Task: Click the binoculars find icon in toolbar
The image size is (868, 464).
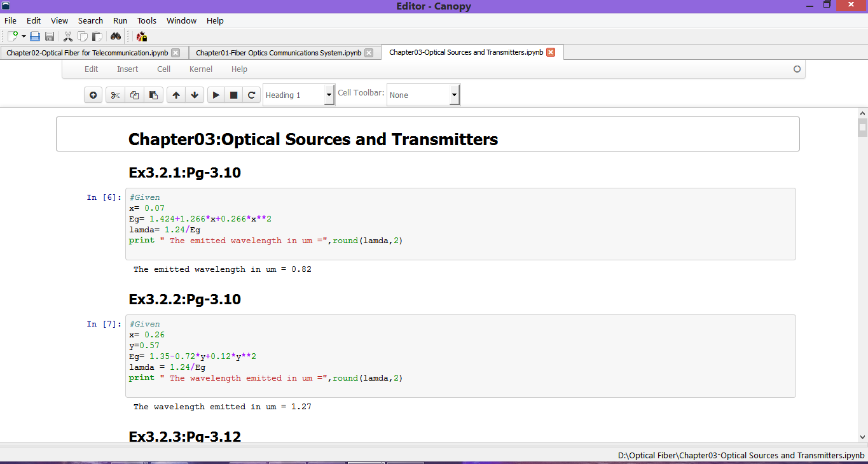Action: tap(116, 37)
